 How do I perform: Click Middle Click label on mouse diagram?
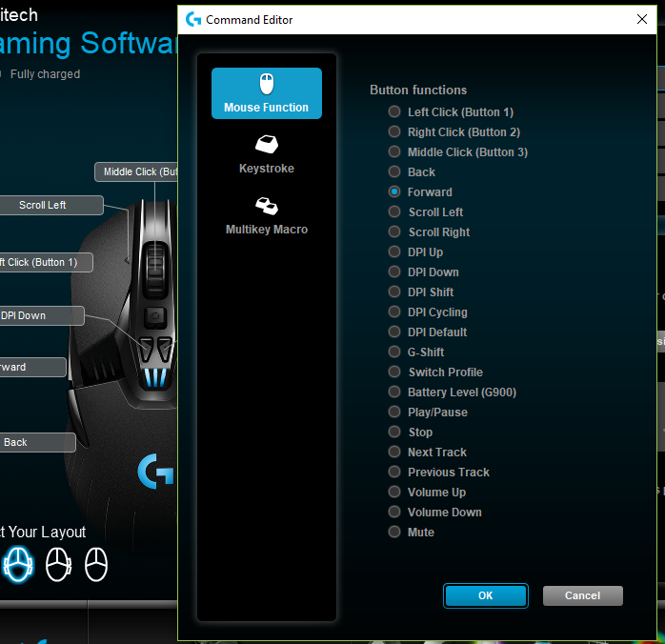136,171
